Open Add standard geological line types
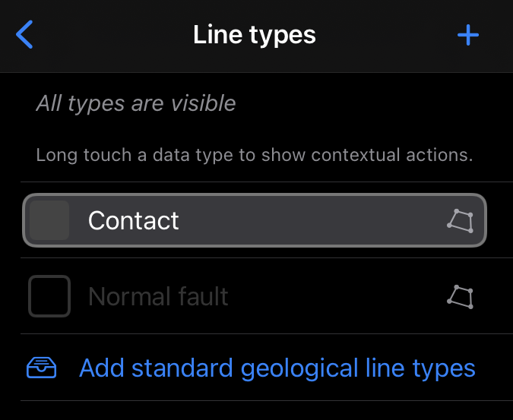Screen dimensions: 513x420 277,368
